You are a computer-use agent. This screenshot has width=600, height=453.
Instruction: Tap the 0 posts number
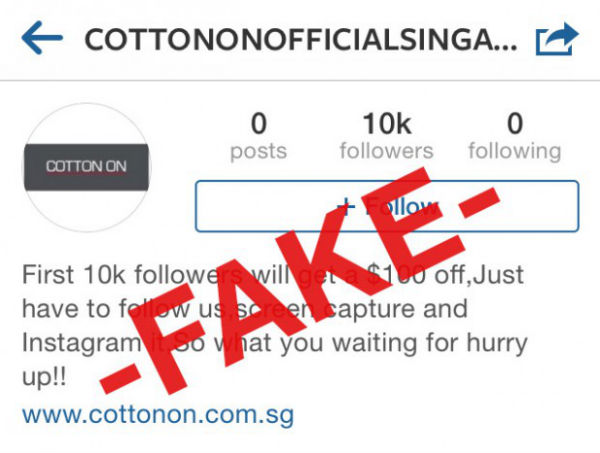point(259,124)
